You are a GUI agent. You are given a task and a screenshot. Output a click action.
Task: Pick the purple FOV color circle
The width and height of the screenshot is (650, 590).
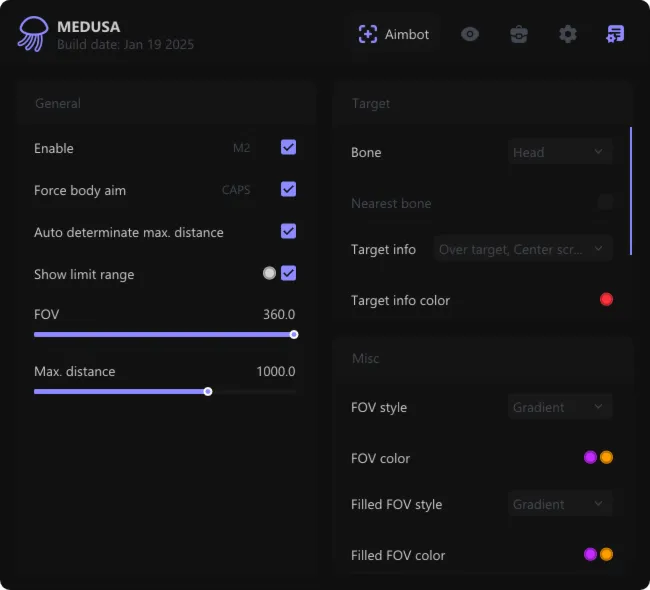tap(590, 457)
